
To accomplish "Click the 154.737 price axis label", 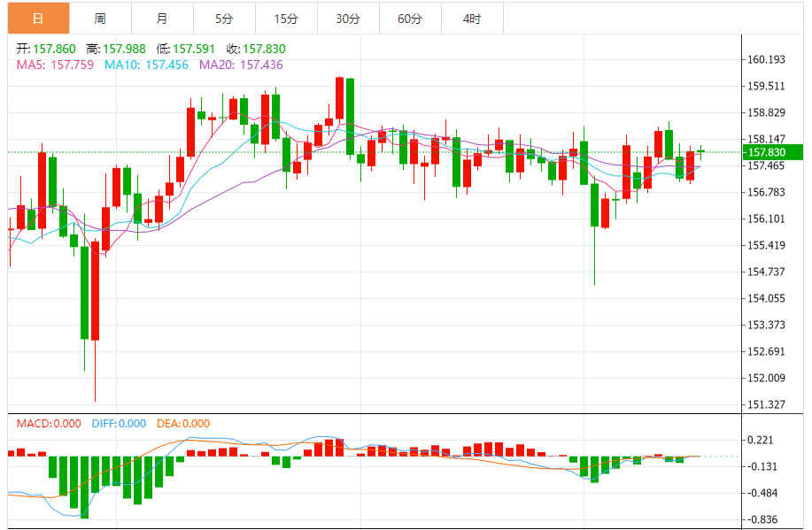I will [766, 272].
